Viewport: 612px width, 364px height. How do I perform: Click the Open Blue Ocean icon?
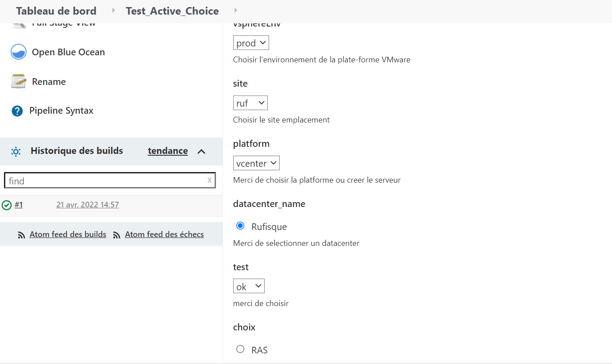(19, 52)
